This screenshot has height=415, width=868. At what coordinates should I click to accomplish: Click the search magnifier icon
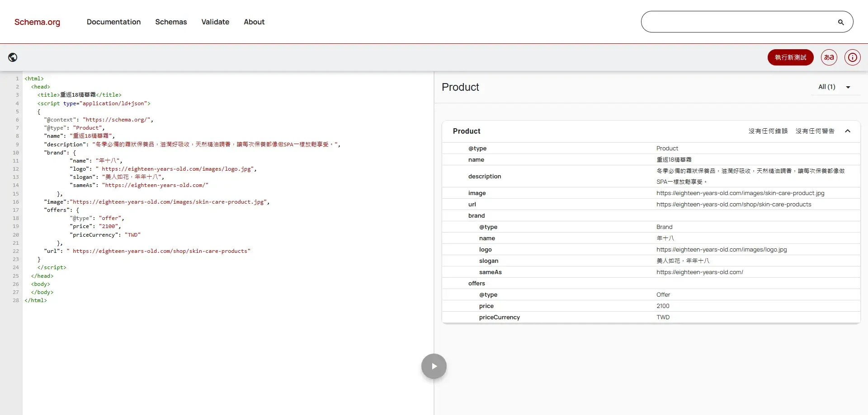pos(840,22)
